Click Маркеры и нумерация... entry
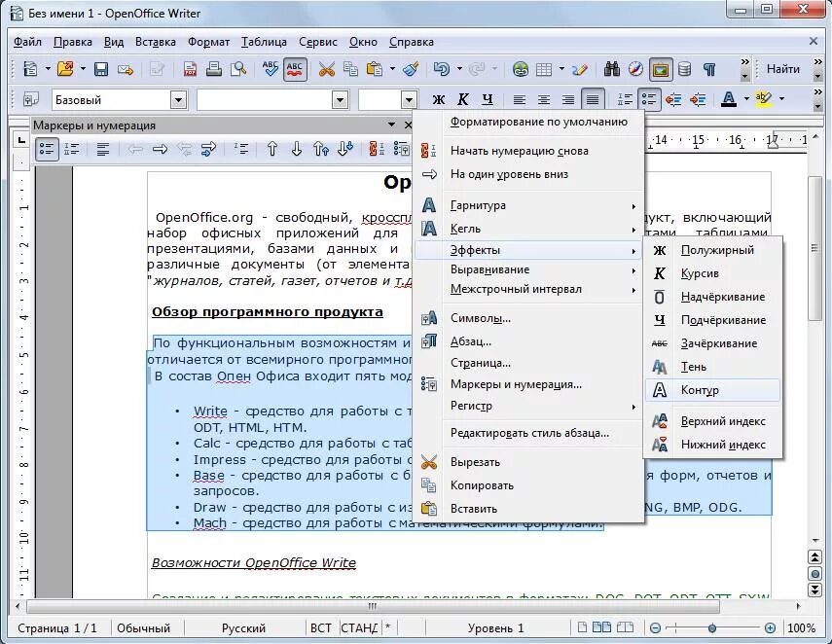The image size is (832, 644). pos(528,384)
